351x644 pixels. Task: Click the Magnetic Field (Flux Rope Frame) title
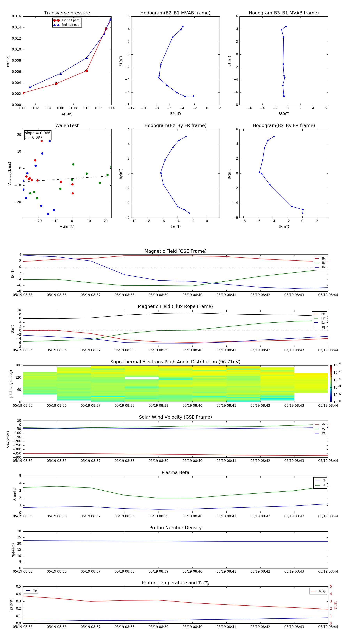pyautogui.click(x=175, y=307)
